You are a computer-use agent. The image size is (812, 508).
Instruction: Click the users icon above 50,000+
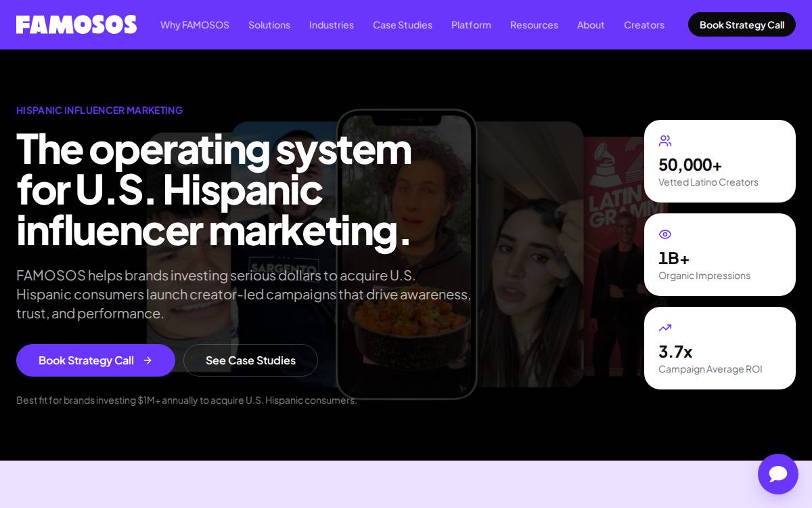[665, 141]
